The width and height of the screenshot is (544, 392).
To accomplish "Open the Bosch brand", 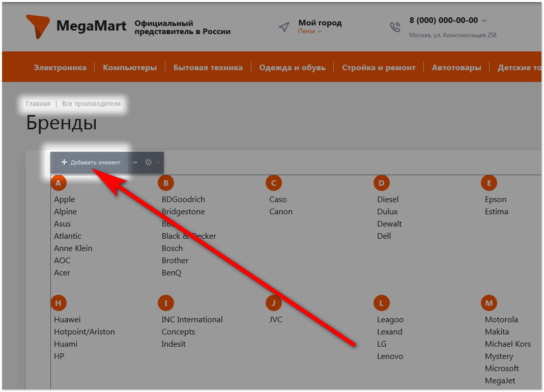I will [172, 248].
